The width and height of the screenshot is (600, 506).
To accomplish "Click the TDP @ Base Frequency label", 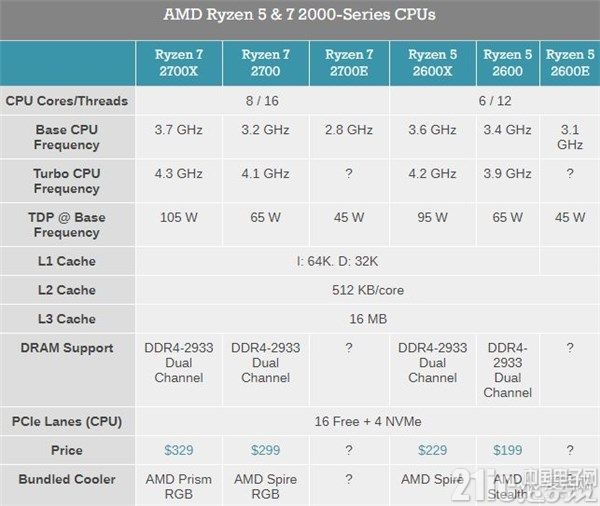I will pyautogui.click(x=67, y=225).
